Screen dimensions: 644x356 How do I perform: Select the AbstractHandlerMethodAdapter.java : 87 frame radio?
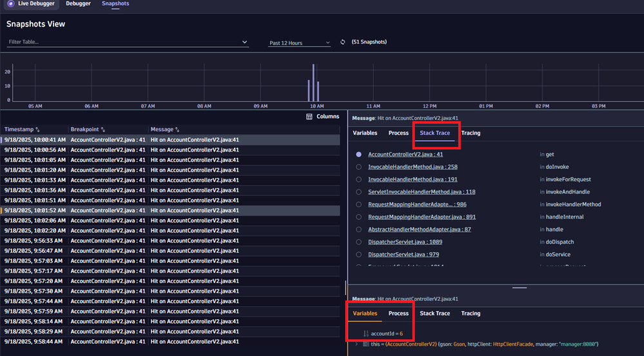pyautogui.click(x=359, y=230)
